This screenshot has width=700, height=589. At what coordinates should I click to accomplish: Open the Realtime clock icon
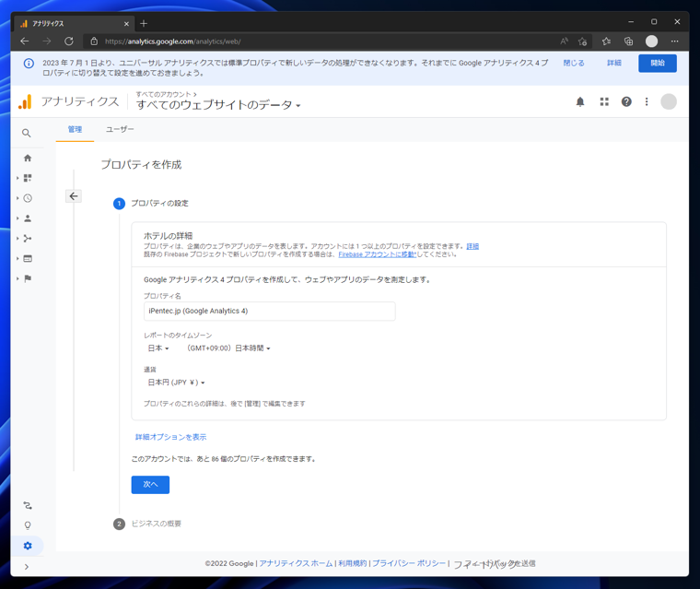click(28, 198)
